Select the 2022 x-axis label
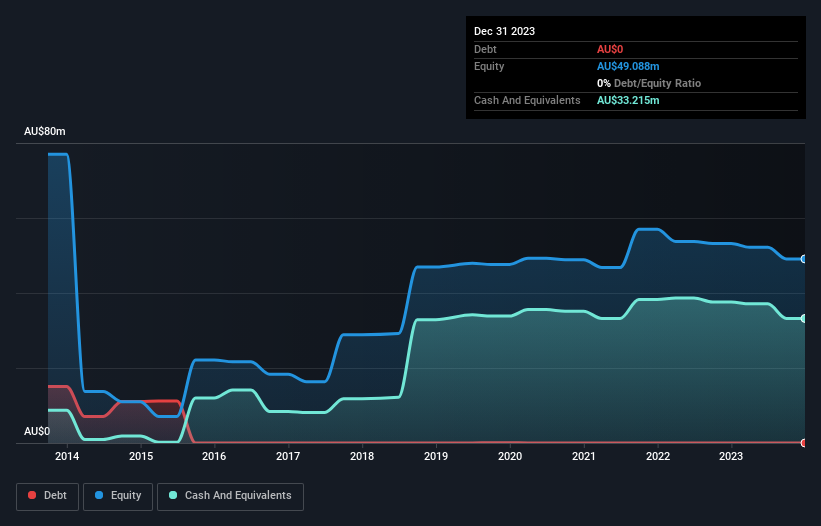Viewport: 821px width, 526px height. pyautogui.click(x=658, y=456)
